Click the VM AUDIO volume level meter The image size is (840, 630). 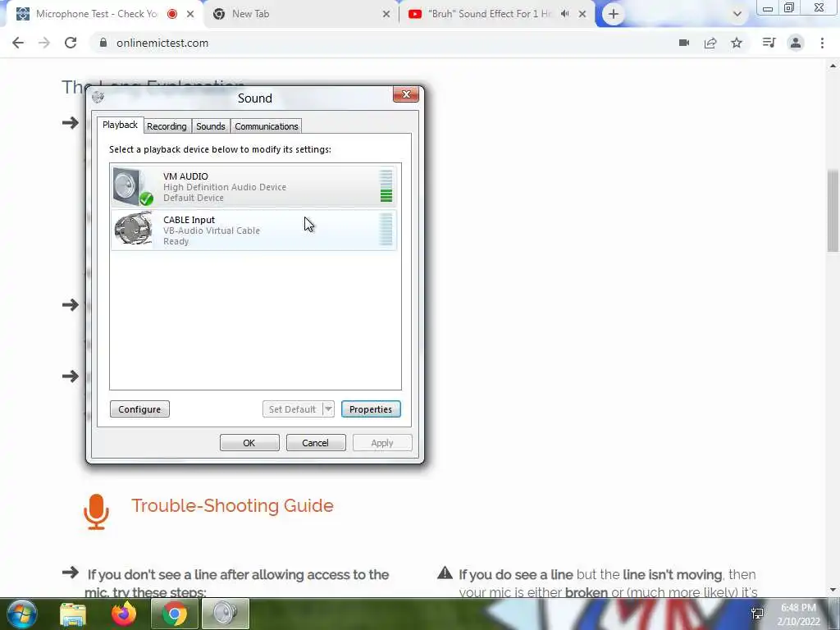386,186
